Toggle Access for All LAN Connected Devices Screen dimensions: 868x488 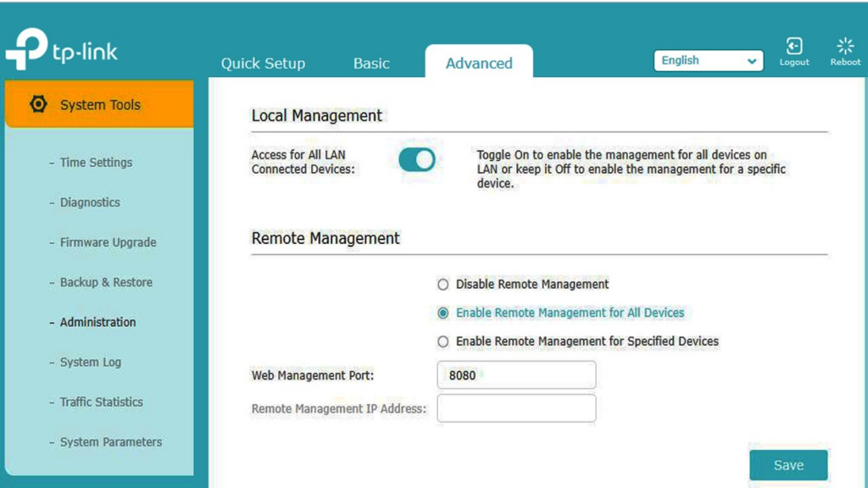(x=416, y=159)
